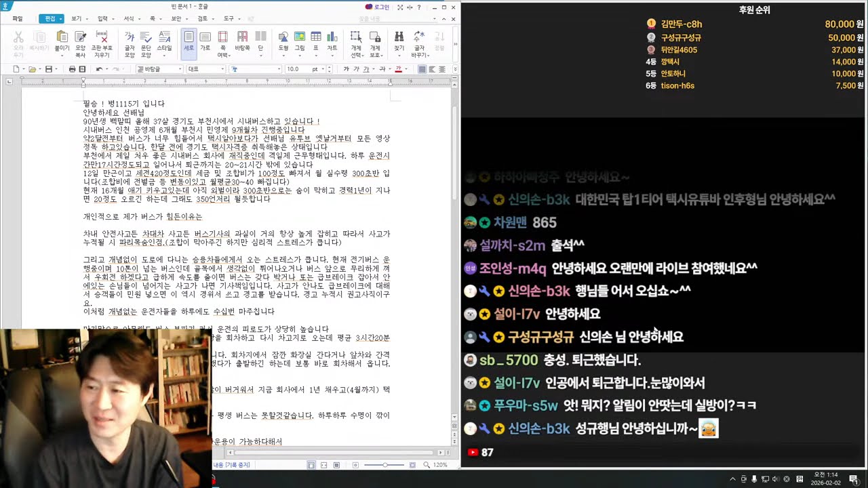Click [기록 중지] in the status bar

pyautogui.click(x=237, y=465)
